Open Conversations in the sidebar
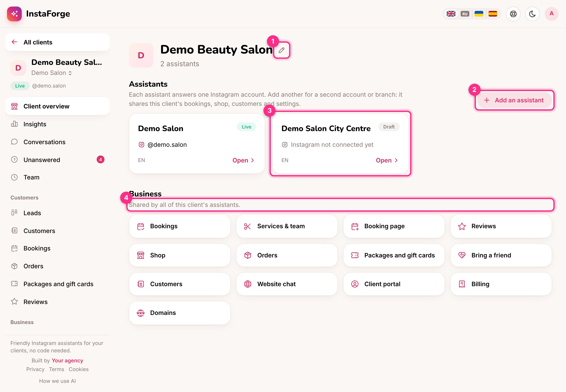 pyautogui.click(x=57, y=142)
